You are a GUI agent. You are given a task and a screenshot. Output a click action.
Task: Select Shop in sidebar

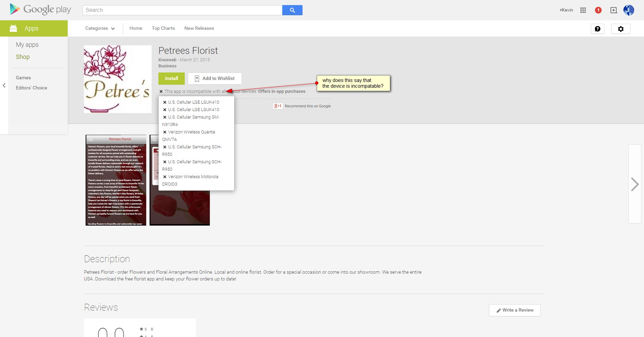tap(23, 57)
